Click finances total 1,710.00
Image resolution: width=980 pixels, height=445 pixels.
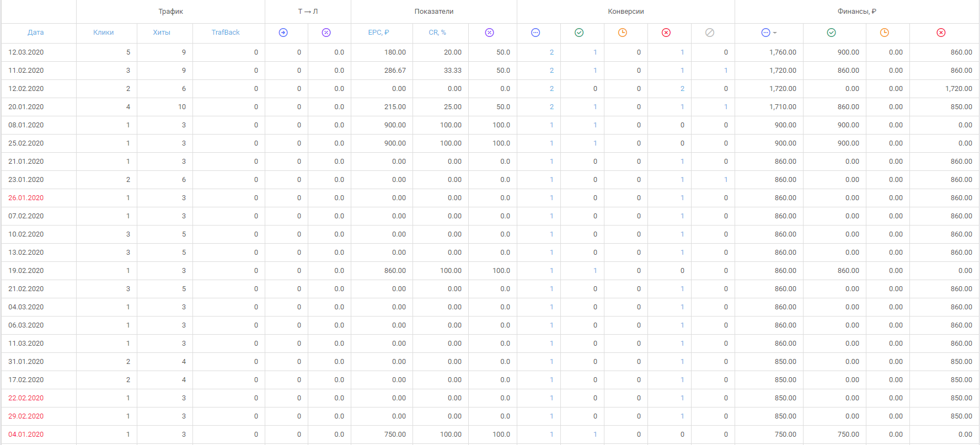pyautogui.click(x=783, y=107)
